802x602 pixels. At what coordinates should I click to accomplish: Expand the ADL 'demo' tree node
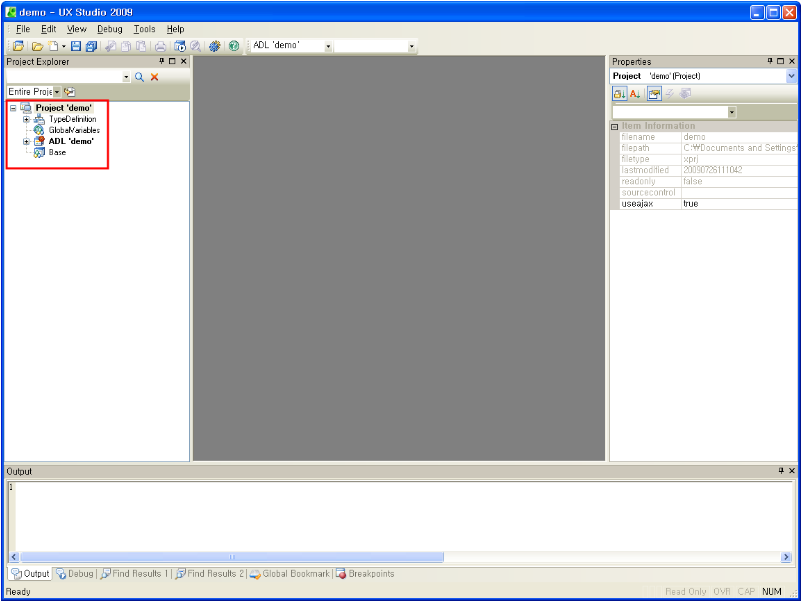(x=26, y=141)
